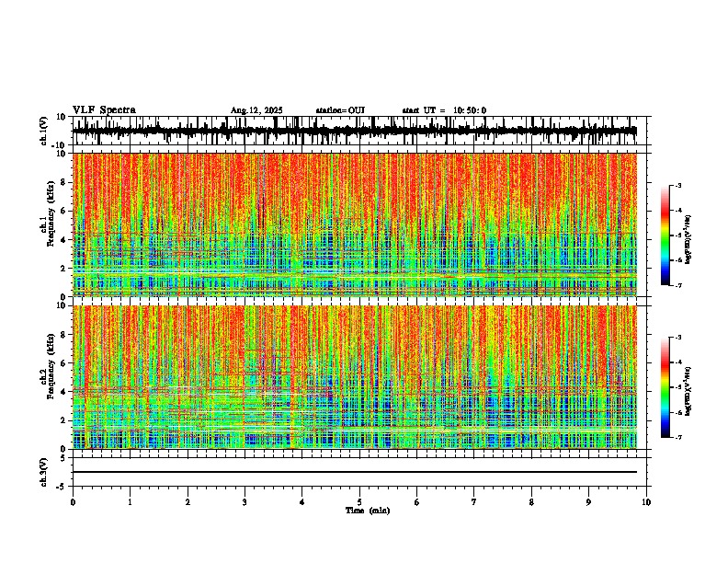The image size is (728, 563).
Task: Click the "-3" label on ch.1 colorbar
Action: pyautogui.click(x=678, y=186)
